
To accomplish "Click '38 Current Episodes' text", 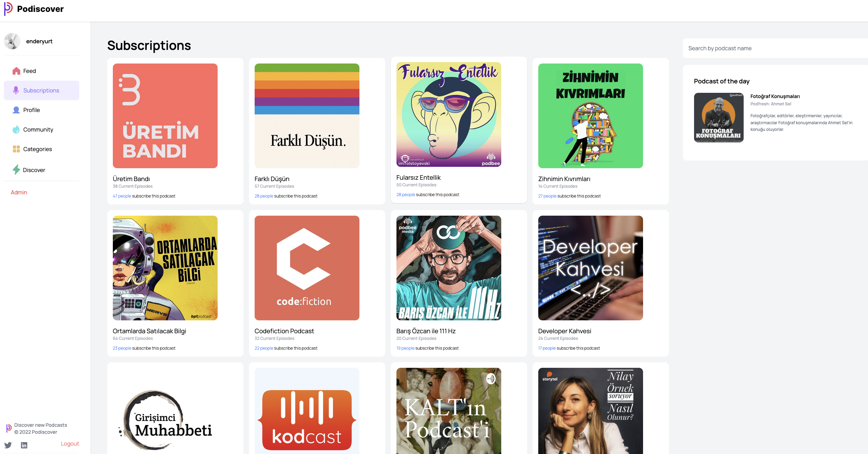I will [133, 186].
